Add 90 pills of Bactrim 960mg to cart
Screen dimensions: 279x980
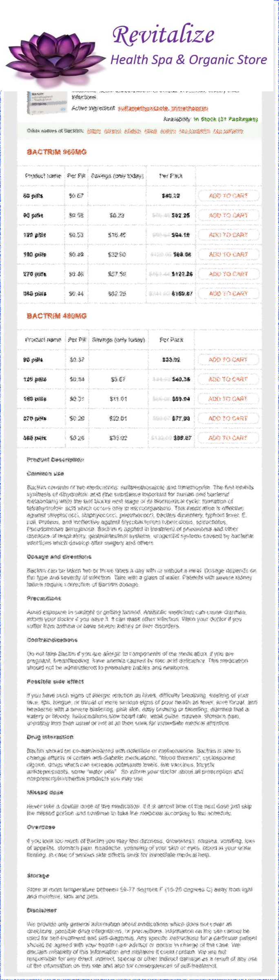(x=228, y=215)
